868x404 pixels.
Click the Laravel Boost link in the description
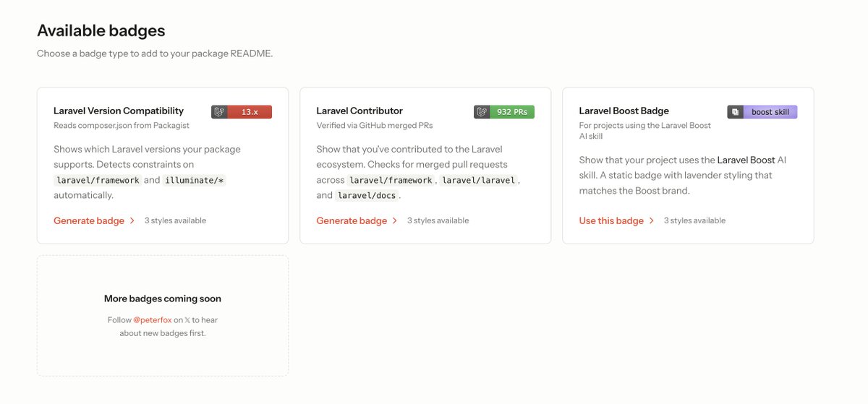[746, 160]
